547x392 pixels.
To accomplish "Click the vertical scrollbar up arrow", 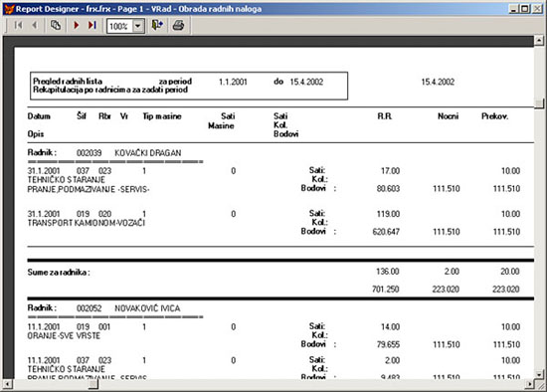I will pos(539,41).
